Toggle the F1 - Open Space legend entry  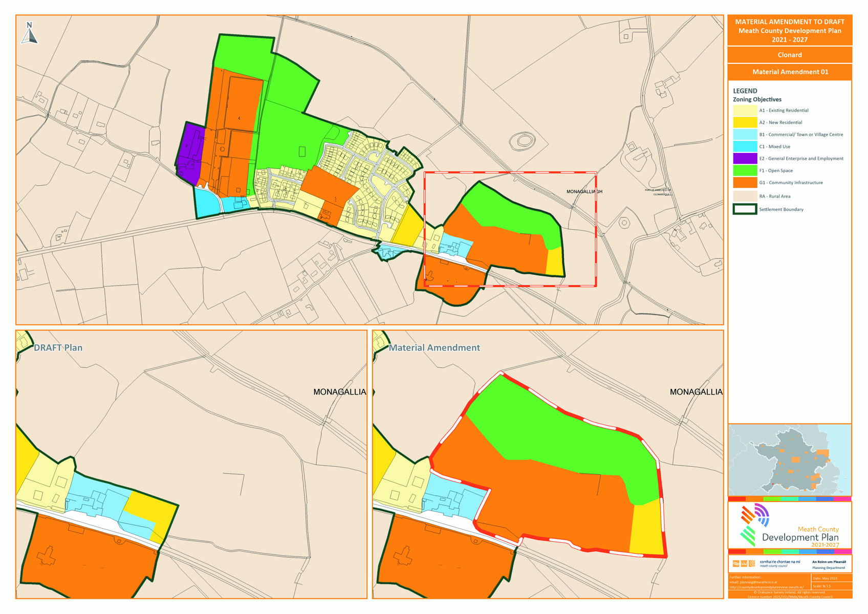[776, 170]
